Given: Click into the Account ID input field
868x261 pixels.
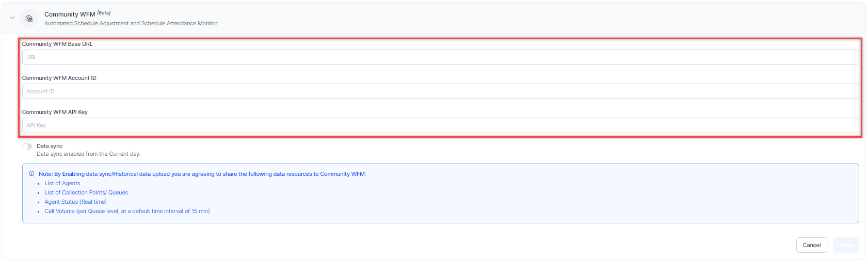Looking at the screenshot, I should point(440,91).
